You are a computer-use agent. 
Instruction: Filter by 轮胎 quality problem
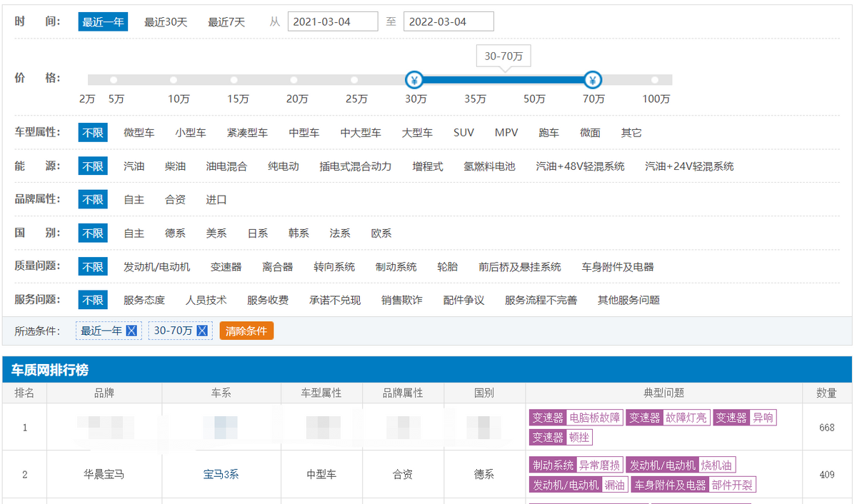pos(448,267)
